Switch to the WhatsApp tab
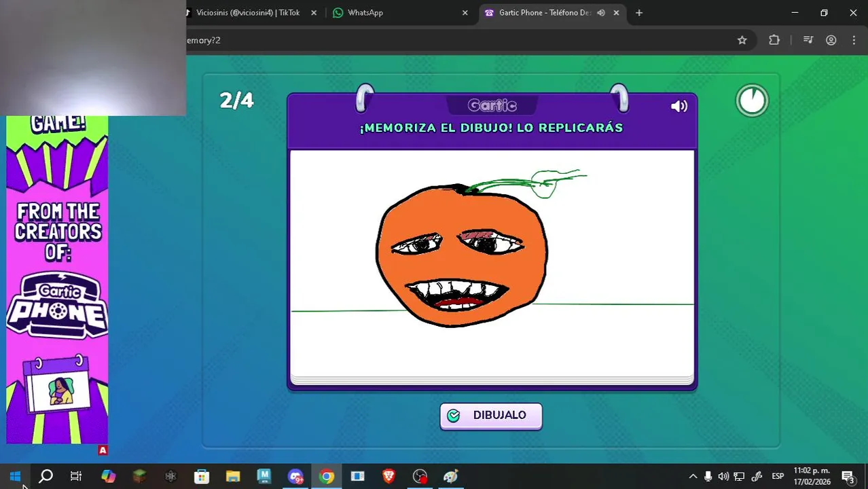The image size is (868, 489). click(365, 12)
